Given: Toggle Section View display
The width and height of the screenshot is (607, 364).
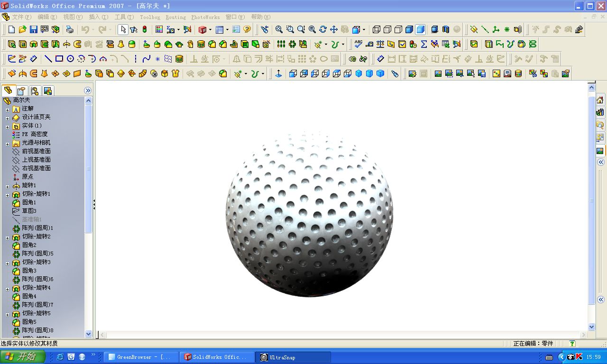Looking at the screenshot, I should pos(445,29).
